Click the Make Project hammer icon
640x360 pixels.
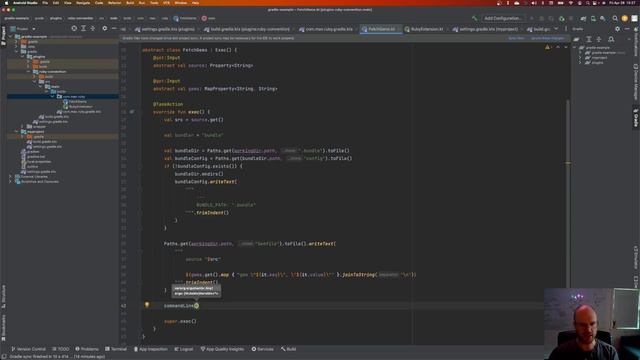(474, 18)
